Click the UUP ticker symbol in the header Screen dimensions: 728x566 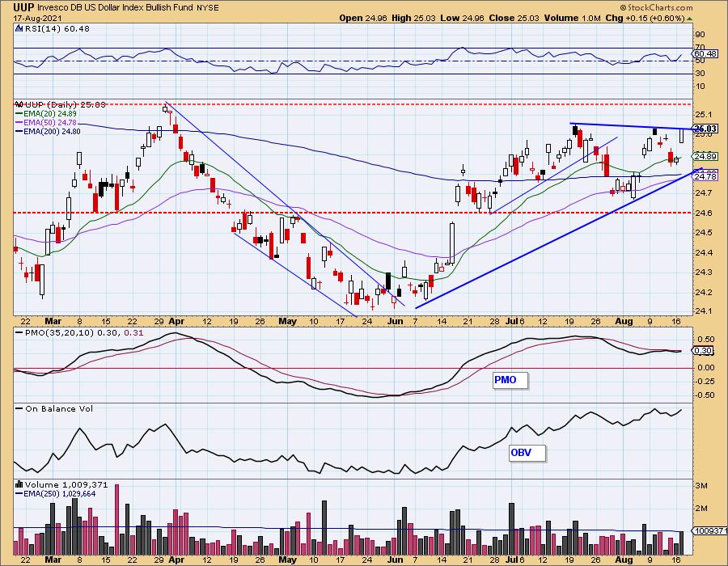pos(23,7)
